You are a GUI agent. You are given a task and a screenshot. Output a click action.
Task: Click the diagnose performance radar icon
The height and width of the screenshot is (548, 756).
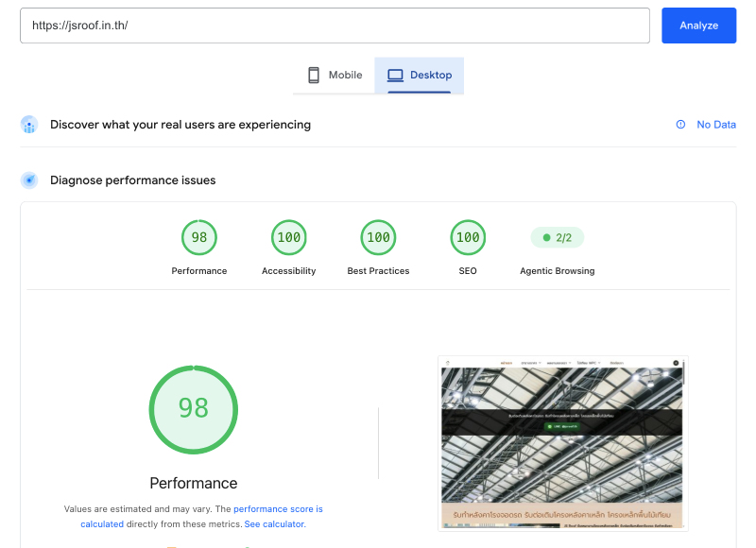[29, 180]
